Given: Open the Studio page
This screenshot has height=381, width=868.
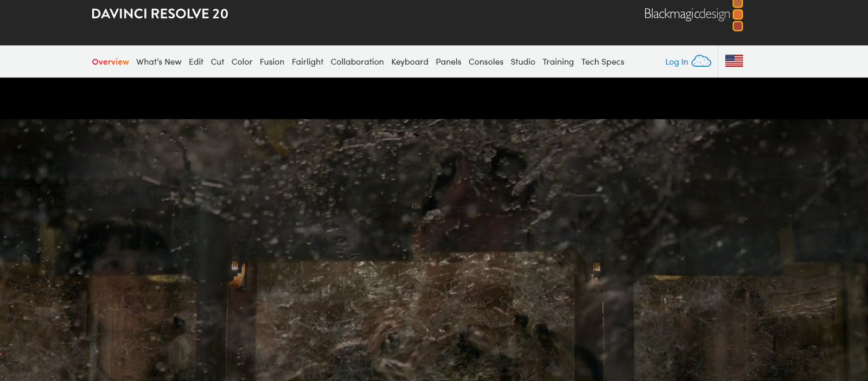Looking at the screenshot, I should point(522,62).
